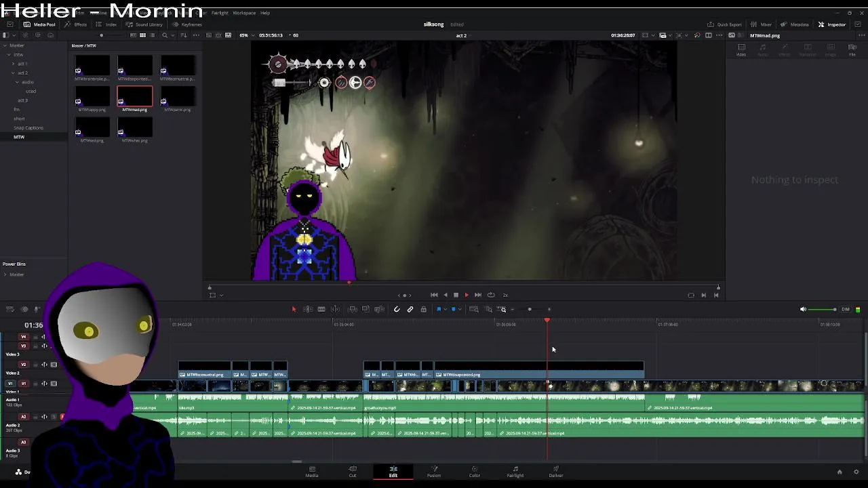868x488 pixels.
Task: Switch media pool to thumbnail view
Action: (x=142, y=35)
